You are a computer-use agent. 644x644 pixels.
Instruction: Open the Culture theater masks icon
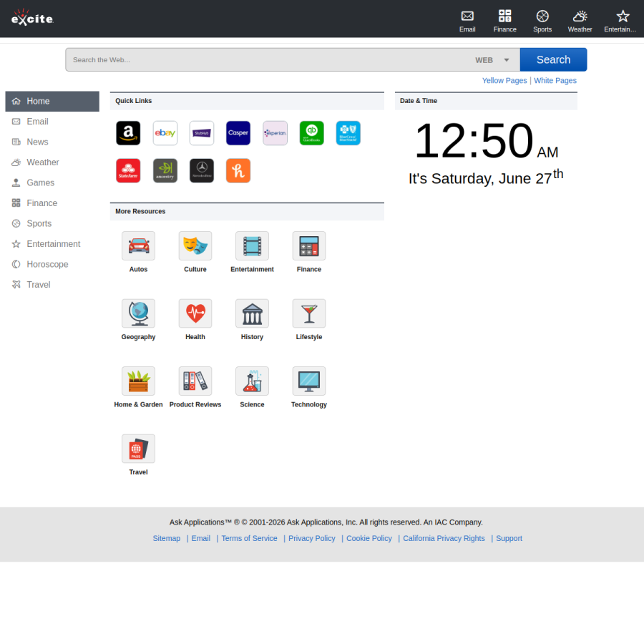(195, 245)
